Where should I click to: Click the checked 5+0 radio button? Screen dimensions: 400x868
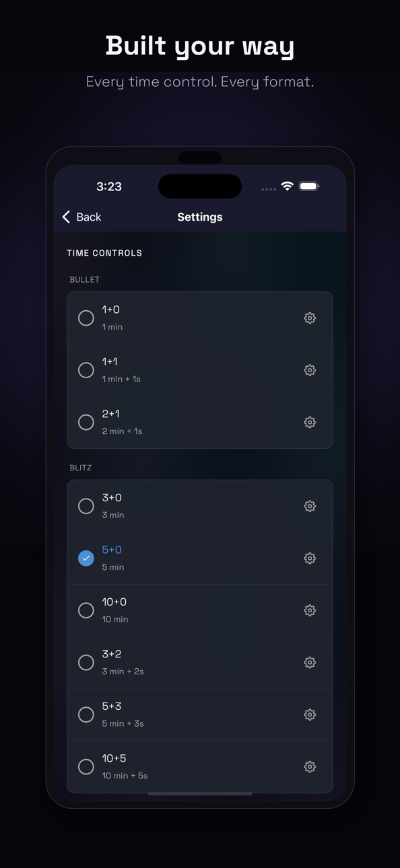86,558
